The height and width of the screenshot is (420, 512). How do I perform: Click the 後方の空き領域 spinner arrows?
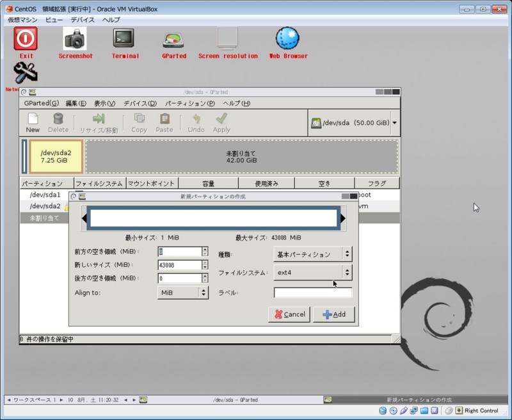(205, 278)
